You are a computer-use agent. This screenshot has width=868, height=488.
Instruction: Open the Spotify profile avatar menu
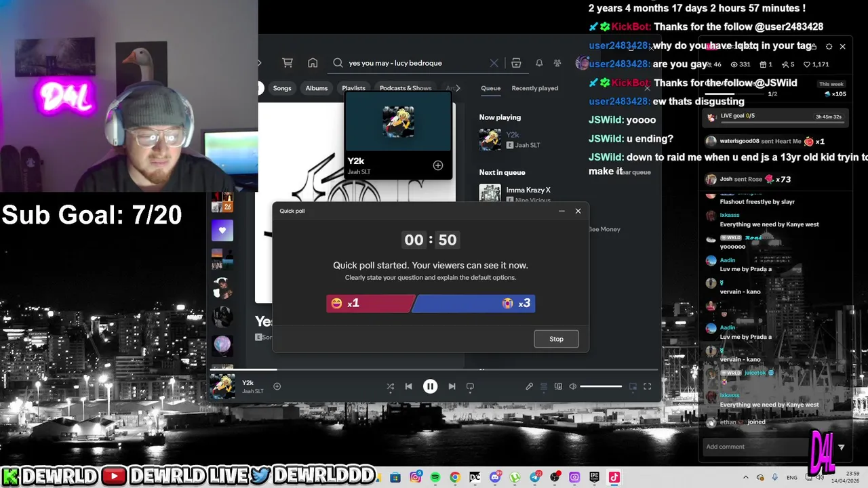point(582,63)
